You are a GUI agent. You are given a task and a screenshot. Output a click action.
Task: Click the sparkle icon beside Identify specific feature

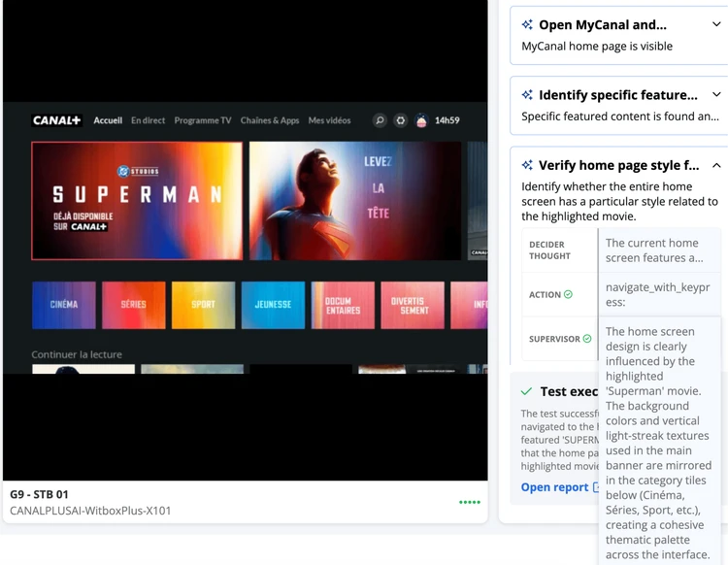coord(527,95)
